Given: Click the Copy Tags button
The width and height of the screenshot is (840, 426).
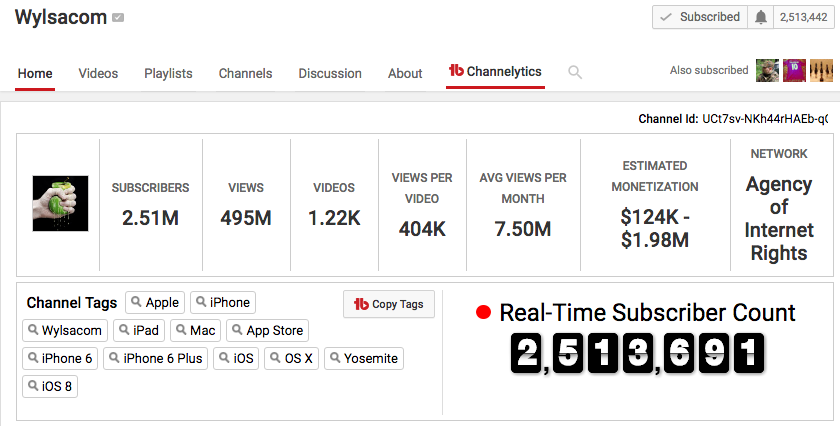Looking at the screenshot, I should pyautogui.click(x=389, y=304).
